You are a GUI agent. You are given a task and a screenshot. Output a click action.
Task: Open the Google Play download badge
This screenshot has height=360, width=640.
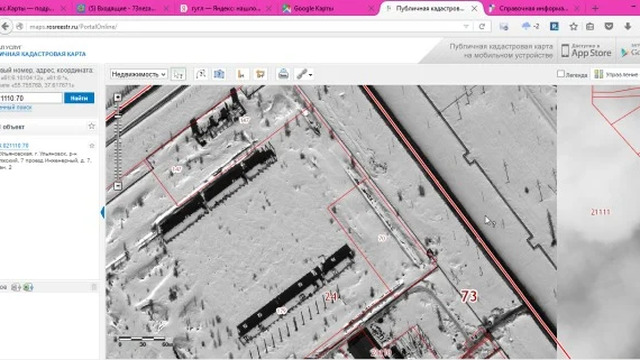pyautogui.click(x=629, y=51)
